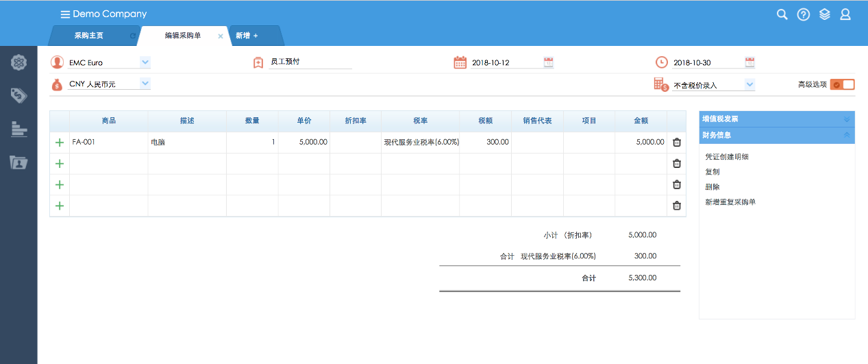
Task: Open the CNY 人民币元 currency dropdown
Action: 145,84
